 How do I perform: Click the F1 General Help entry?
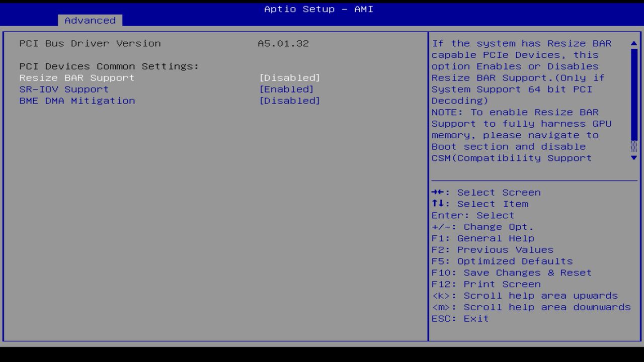[x=482, y=238]
